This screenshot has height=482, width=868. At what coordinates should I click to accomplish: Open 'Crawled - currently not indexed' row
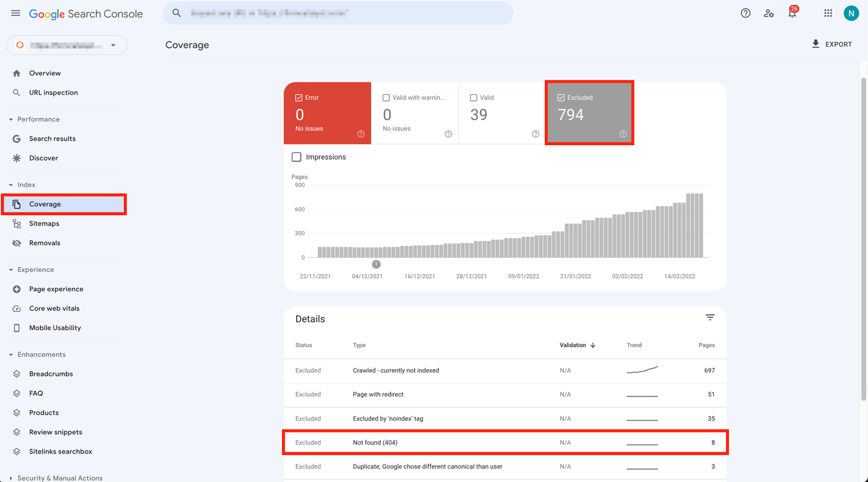(x=505, y=370)
